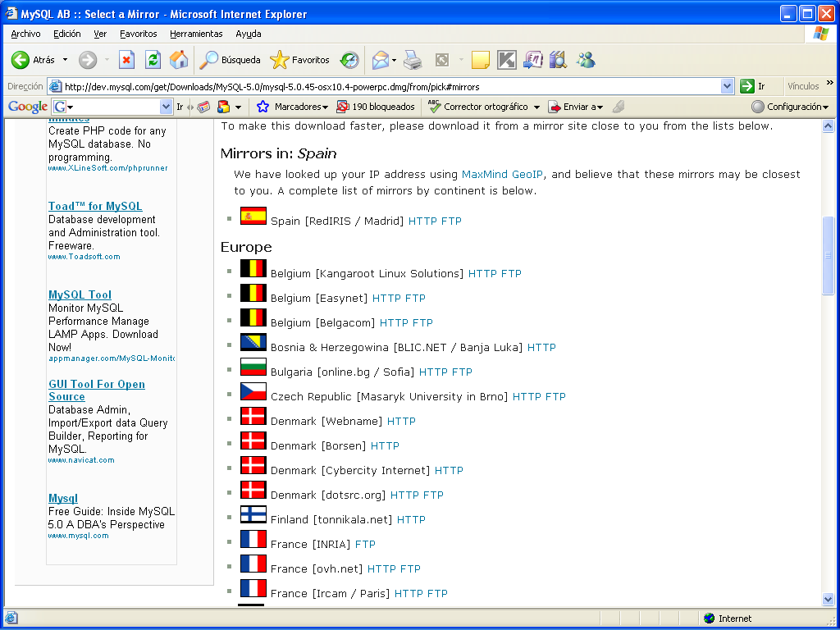The width and height of the screenshot is (840, 630).
Task: Click the Bulgaria flag image
Action: tap(253, 367)
